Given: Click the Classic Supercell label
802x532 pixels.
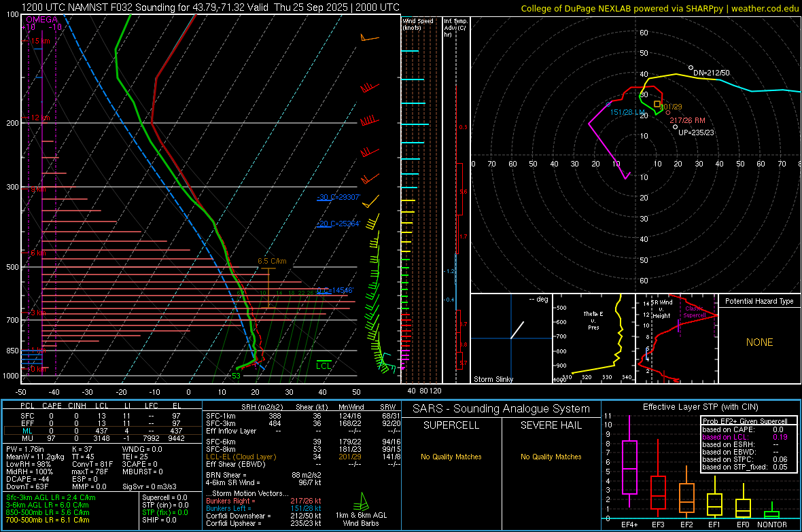Looking at the screenshot, I should pyautogui.click(x=695, y=312).
